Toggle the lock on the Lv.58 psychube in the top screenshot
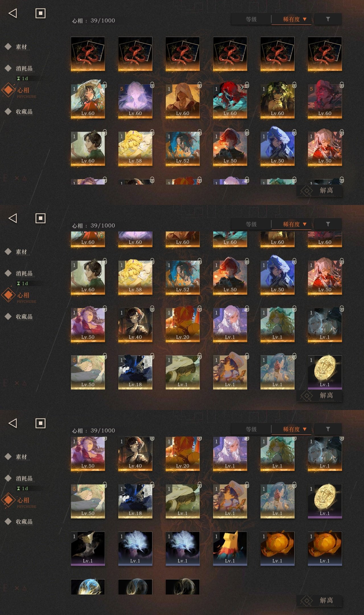The width and height of the screenshot is (364, 615). [x=152, y=132]
